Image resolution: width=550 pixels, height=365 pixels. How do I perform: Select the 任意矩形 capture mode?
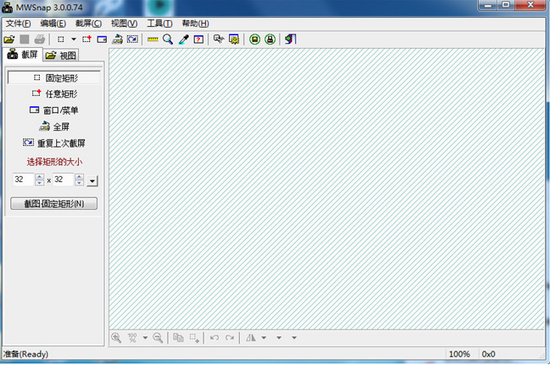(x=54, y=94)
